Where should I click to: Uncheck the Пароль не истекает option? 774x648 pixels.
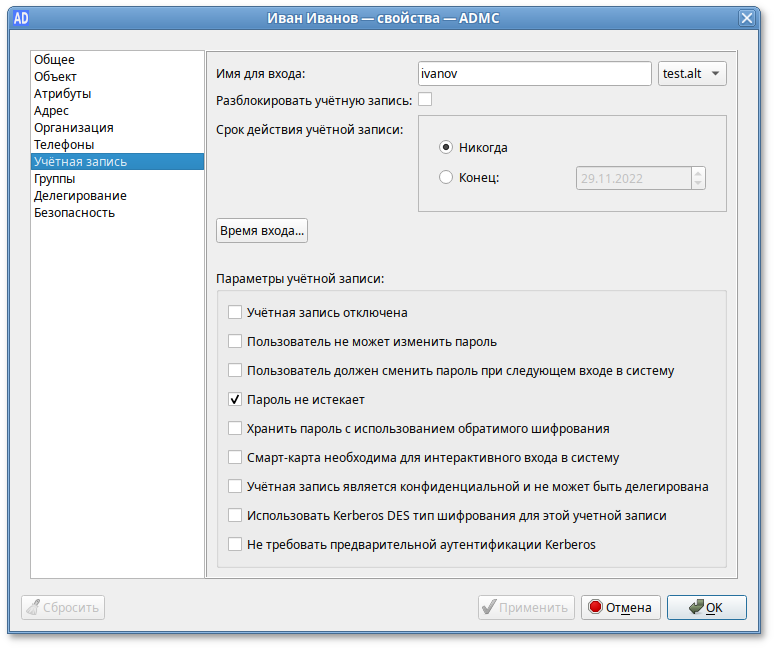[235, 400]
